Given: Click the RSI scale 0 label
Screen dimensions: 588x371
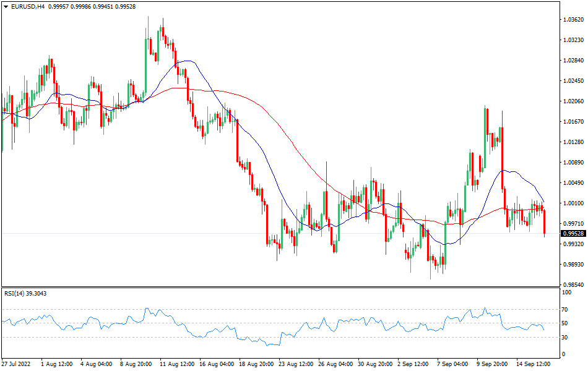Looking at the screenshot, I should point(563,354).
